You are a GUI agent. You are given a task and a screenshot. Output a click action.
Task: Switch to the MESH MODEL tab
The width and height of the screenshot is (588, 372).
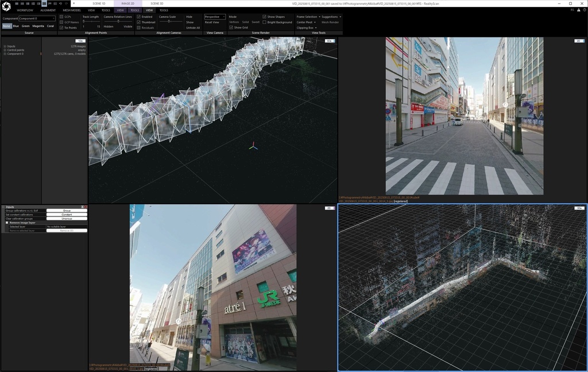(72, 10)
